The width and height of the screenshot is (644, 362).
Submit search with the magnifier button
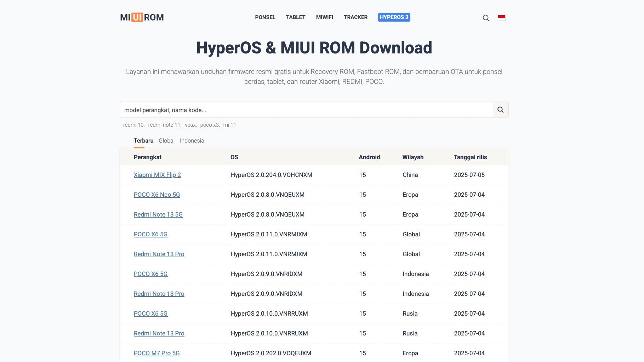tap(501, 110)
